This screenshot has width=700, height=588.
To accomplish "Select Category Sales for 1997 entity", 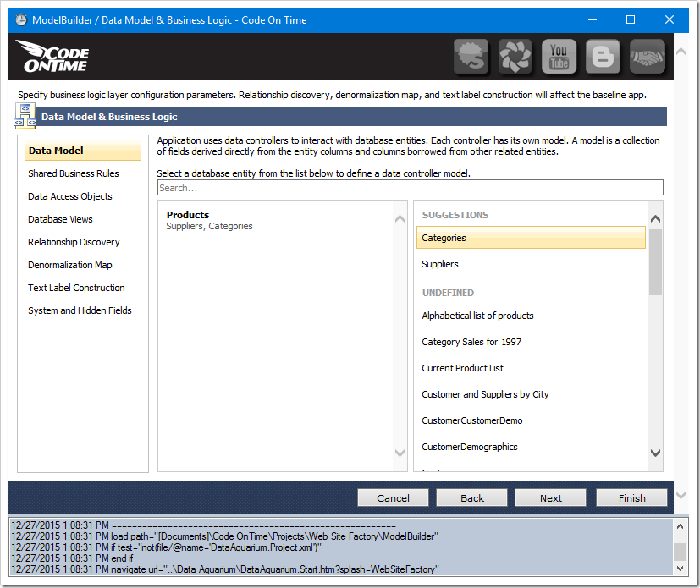I will [x=471, y=342].
